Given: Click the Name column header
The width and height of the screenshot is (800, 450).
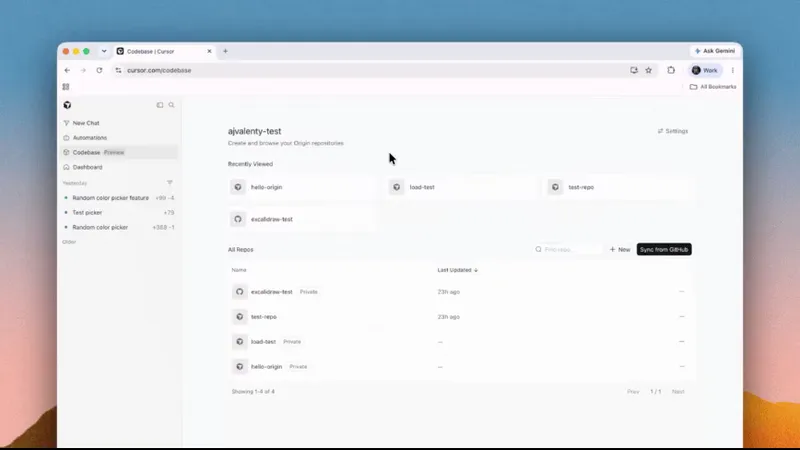Looking at the screenshot, I should pyautogui.click(x=239, y=270).
